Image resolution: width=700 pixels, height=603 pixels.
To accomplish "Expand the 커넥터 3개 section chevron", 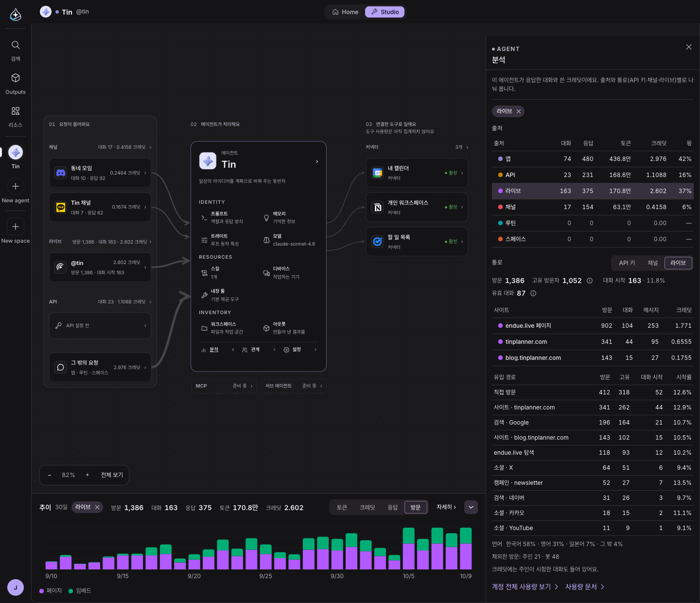I will [468, 147].
